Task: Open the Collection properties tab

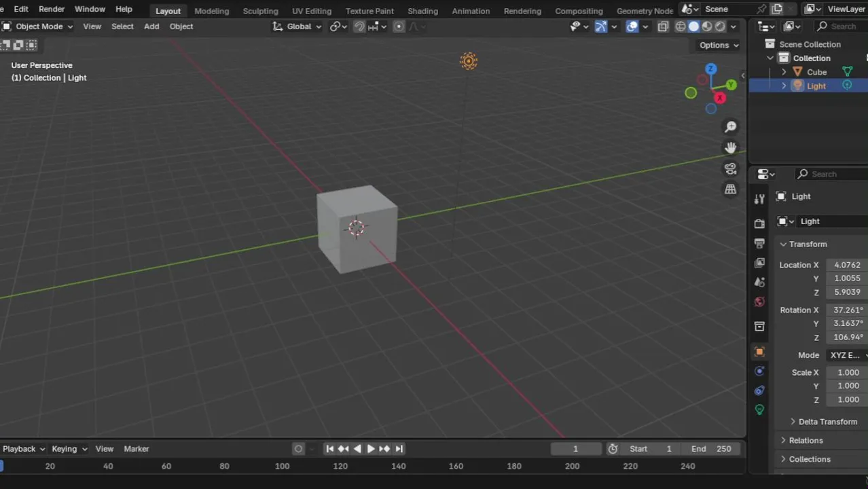Action: pos(759,327)
